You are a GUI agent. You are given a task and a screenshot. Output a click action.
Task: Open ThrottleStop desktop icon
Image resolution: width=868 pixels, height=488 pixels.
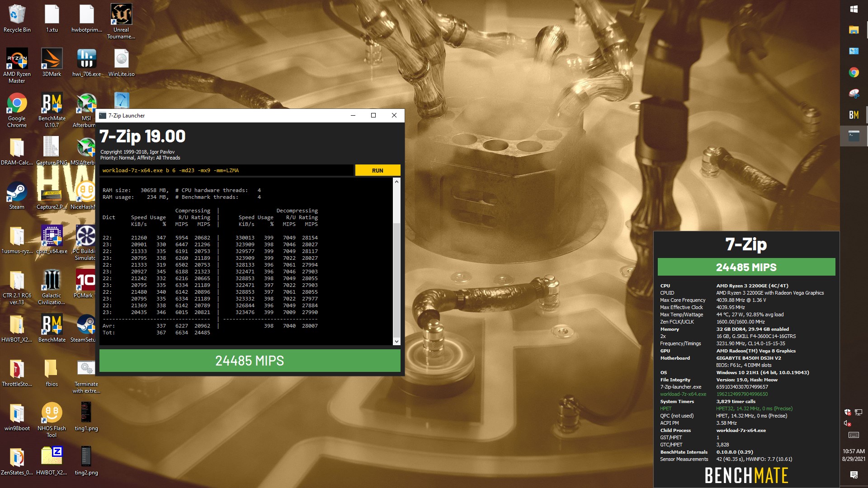pyautogui.click(x=17, y=373)
